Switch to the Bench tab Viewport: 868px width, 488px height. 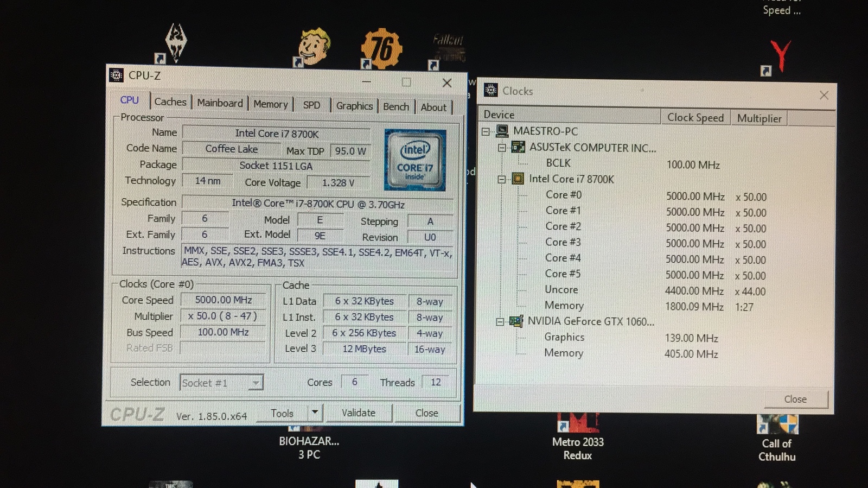pyautogui.click(x=396, y=107)
